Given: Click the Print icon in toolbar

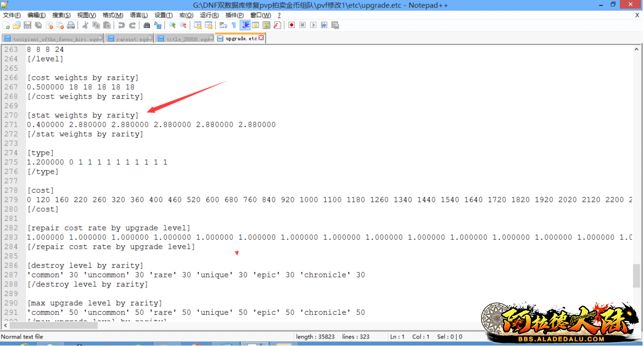Looking at the screenshot, I should (x=71, y=25).
